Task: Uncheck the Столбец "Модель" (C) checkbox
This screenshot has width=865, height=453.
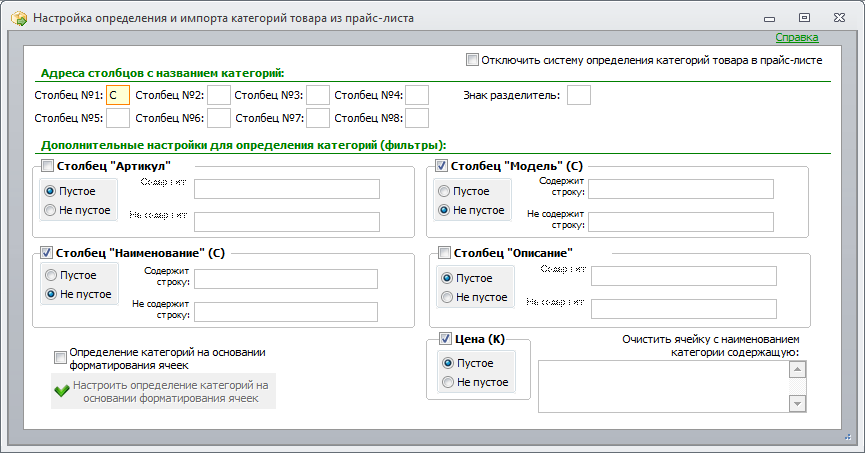Action: (x=441, y=166)
